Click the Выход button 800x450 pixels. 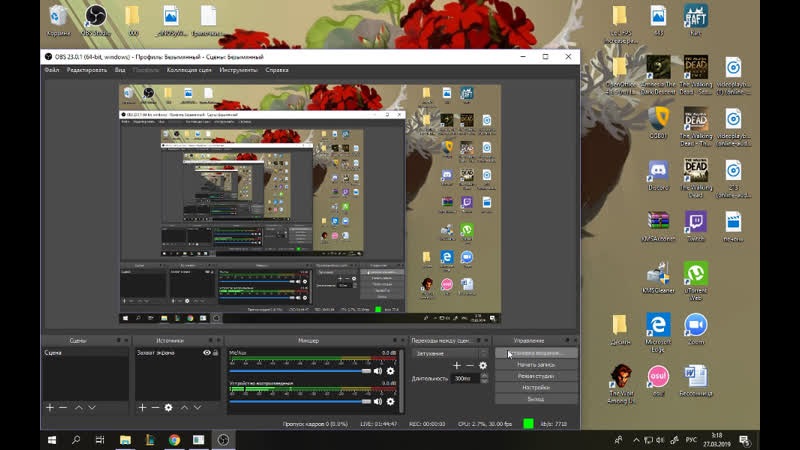point(536,399)
